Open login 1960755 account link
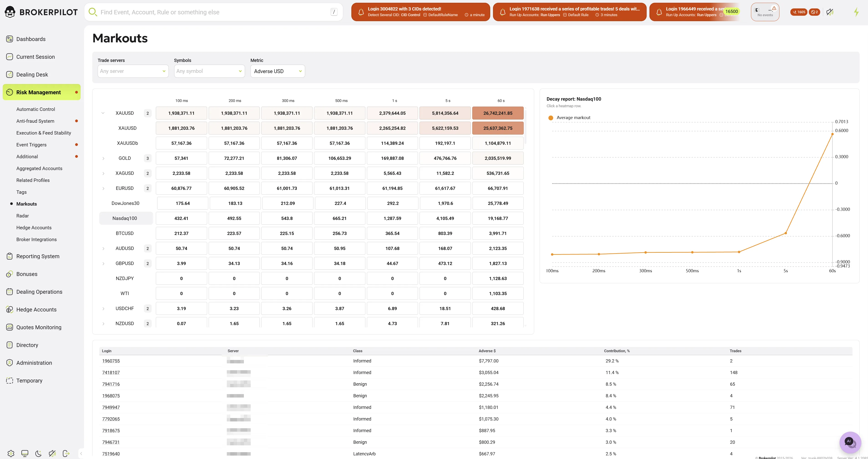 click(111, 361)
